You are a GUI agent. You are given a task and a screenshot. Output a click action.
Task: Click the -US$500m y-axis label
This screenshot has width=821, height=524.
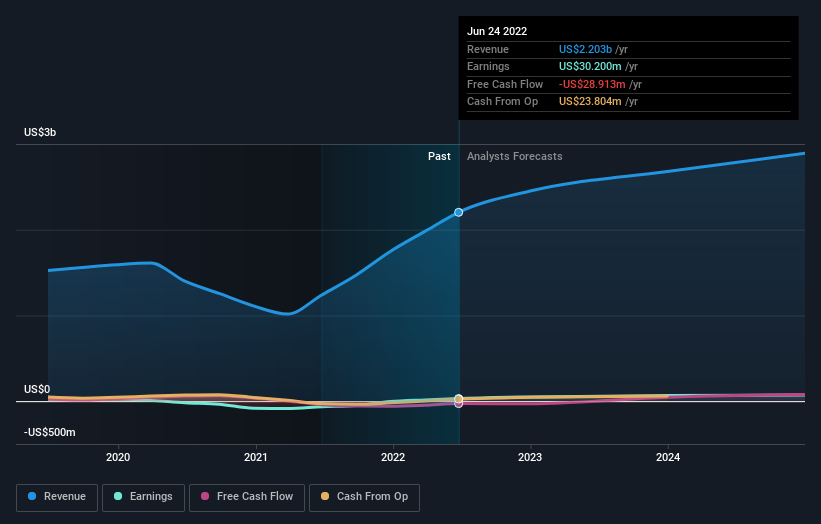pos(50,432)
